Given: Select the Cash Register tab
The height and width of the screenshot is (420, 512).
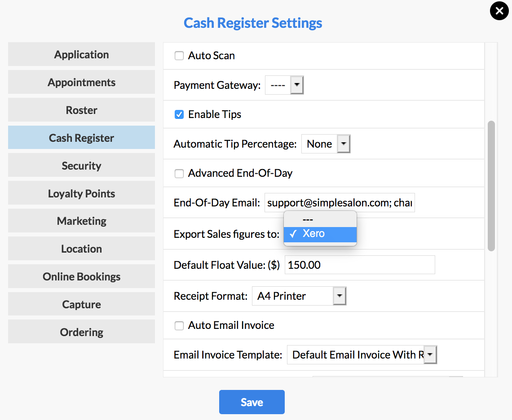Looking at the screenshot, I should click(x=81, y=137).
